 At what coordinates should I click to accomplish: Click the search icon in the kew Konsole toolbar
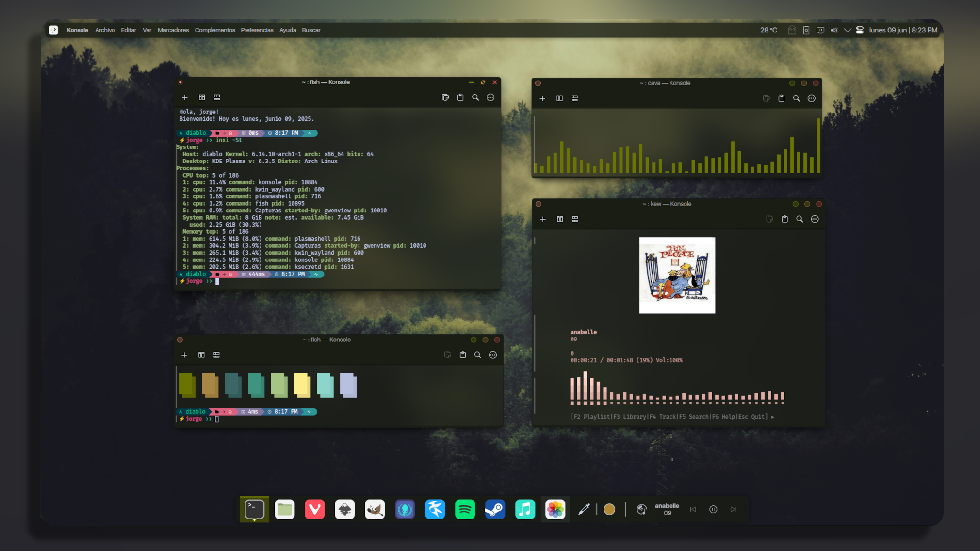pos(800,219)
